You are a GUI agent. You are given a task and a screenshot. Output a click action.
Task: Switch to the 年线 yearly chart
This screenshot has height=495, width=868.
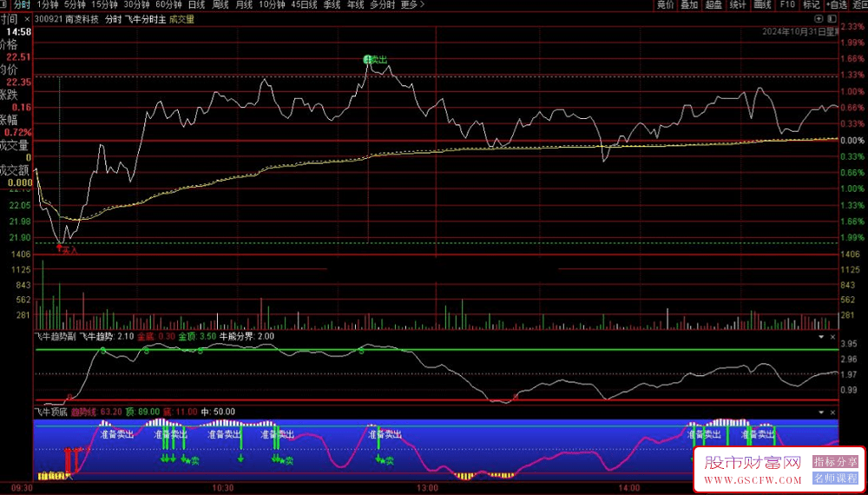click(355, 5)
